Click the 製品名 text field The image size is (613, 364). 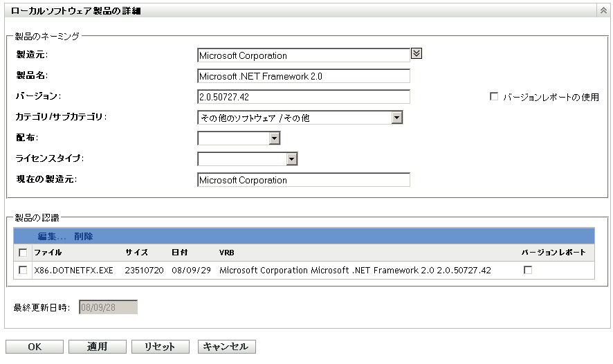303,76
